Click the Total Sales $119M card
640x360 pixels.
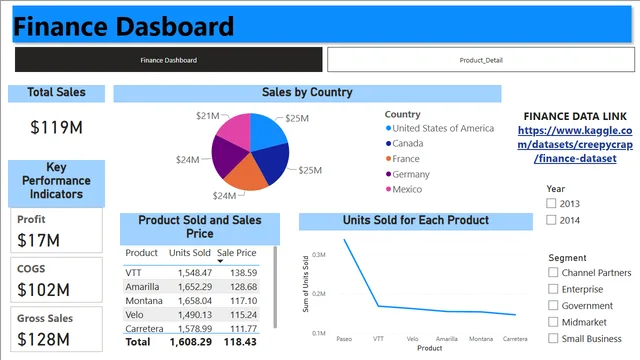click(x=56, y=127)
